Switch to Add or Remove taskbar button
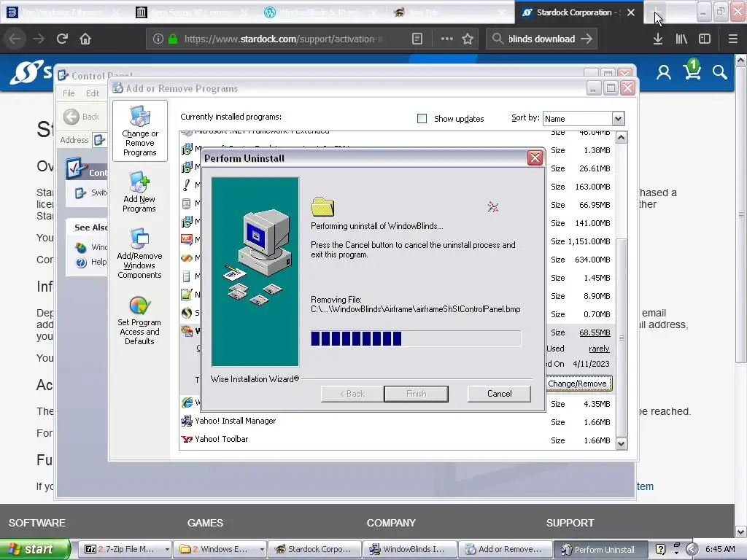The image size is (747, 560). point(505,549)
